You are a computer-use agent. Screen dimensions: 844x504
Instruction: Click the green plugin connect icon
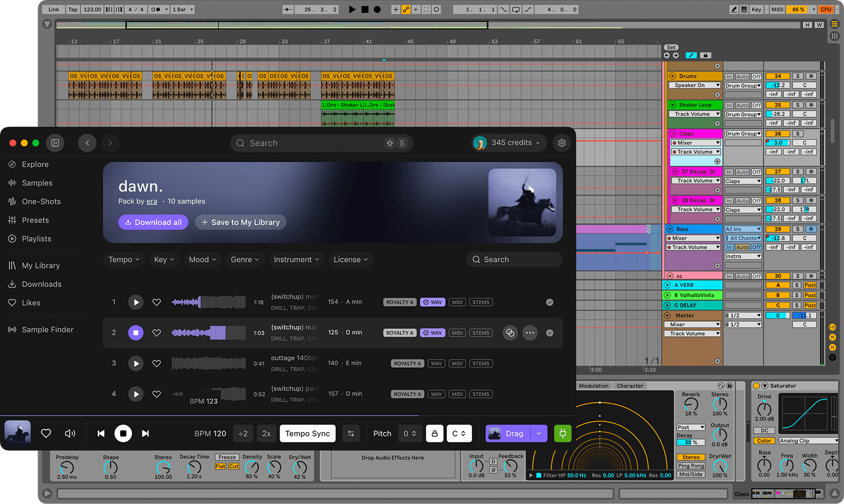tap(563, 433)
